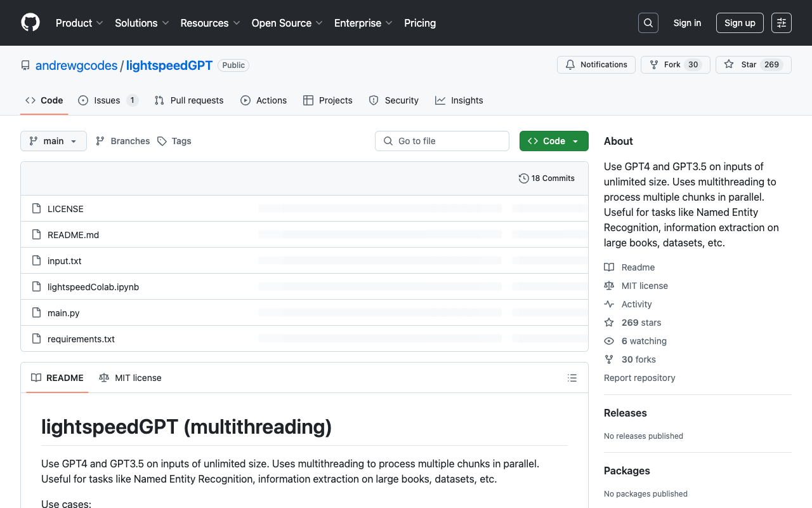Star the lightspeedGPT repository
The height and width of the screenshot is (508, 812).
[x=754, y=65]
